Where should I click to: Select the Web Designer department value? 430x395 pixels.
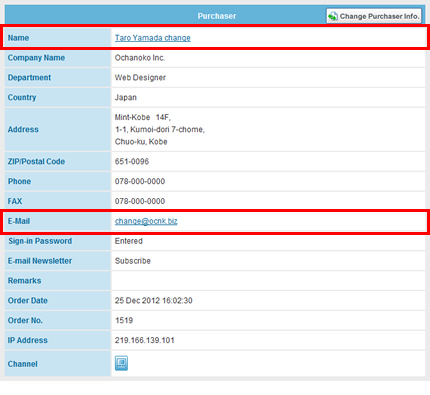(x=140, y=78)
